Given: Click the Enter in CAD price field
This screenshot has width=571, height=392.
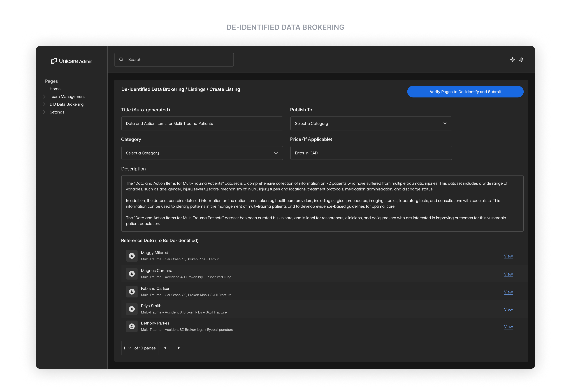Looking at the screenshot, I should pos(371,153).
